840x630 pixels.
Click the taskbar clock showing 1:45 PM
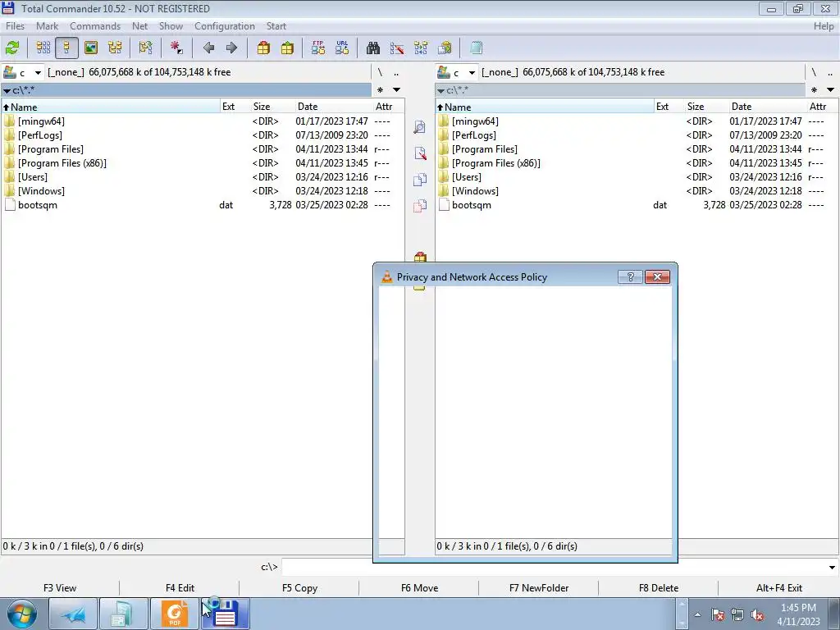tap(798, 614)
